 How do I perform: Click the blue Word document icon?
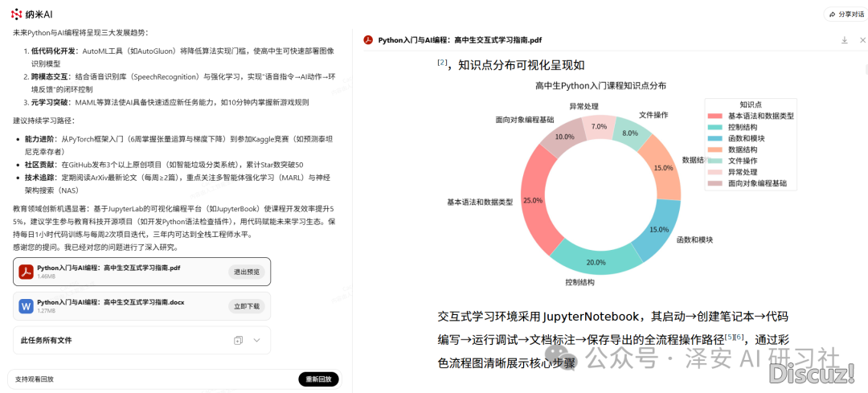27,306
